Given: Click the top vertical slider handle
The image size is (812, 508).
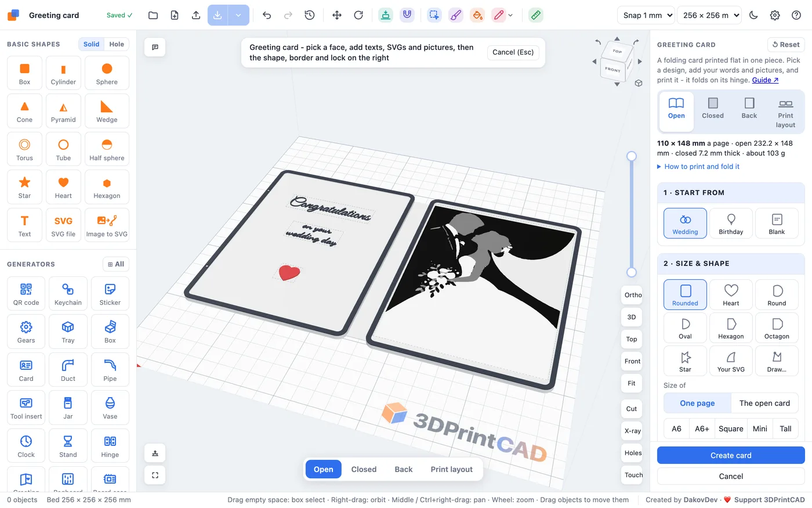Looking at the screenshot, I should coord(632,156).
